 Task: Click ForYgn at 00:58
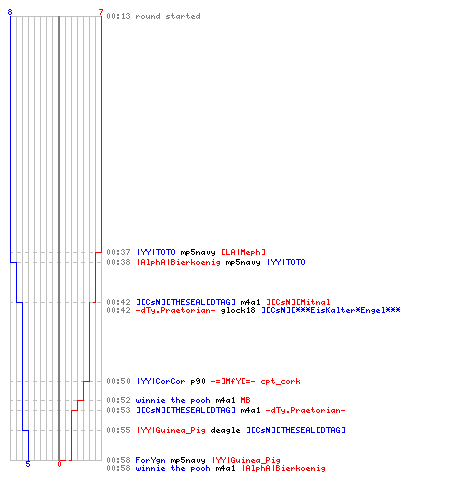150,460
